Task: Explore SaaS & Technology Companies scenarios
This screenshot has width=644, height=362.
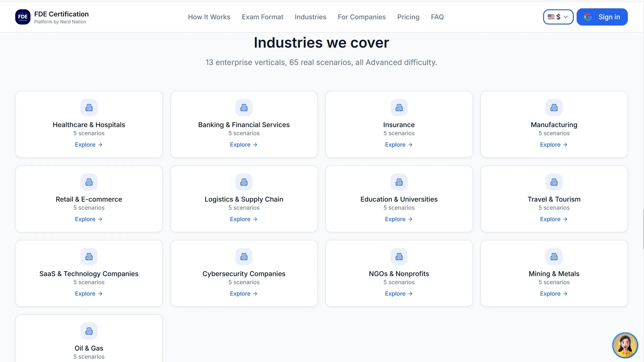Action: coord(89,294)
